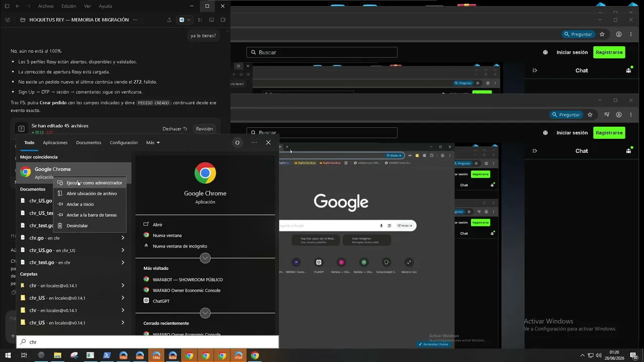Select the Todo search filter tab
The height and width of the screenshot is (362, 644).
click(29, 142)
